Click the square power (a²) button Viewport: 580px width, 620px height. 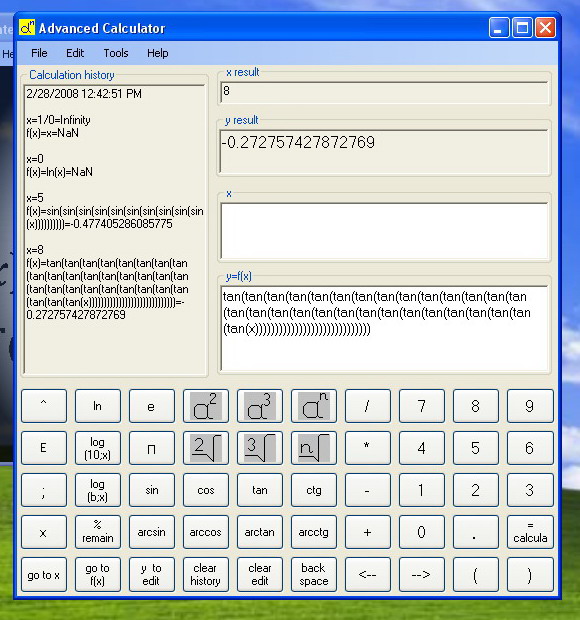206,406
